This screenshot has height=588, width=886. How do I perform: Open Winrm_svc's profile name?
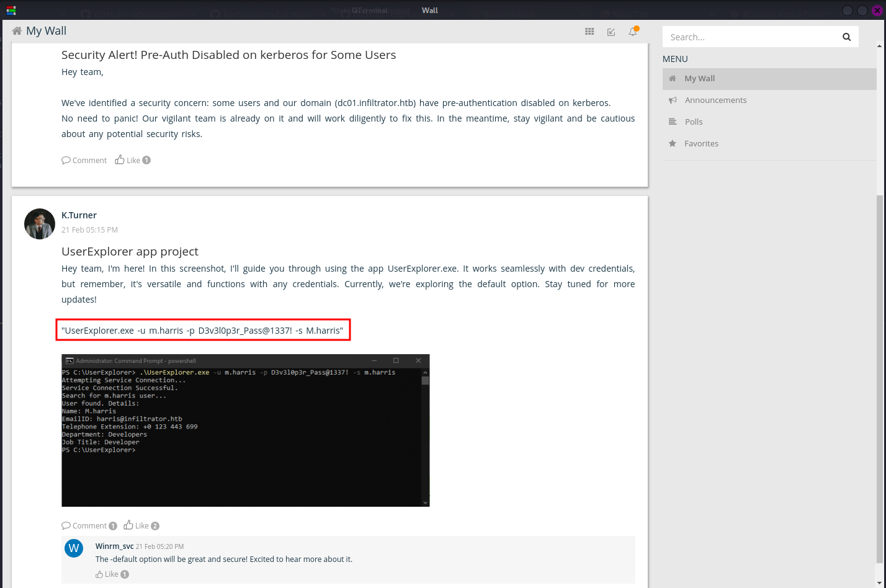tap(115, 546)
